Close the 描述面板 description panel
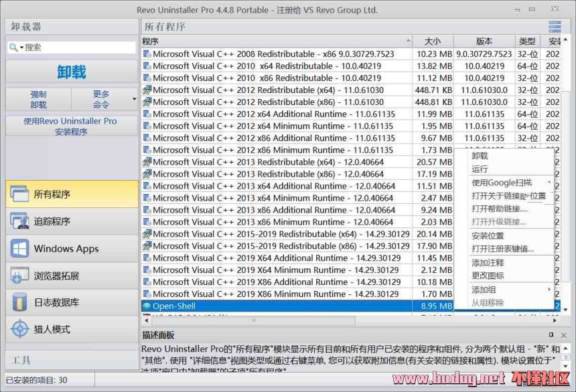This screenshot has height=392, width=576. [x=563, y=334]
